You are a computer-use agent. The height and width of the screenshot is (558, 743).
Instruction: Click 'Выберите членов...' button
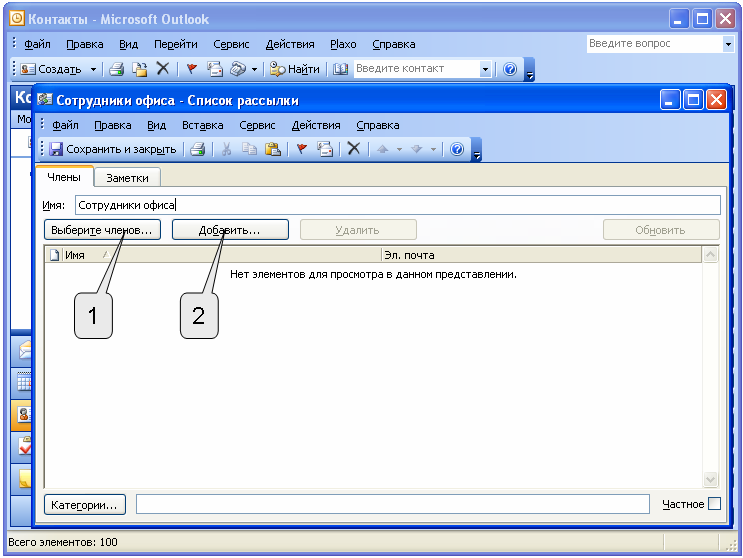(102, 230)
